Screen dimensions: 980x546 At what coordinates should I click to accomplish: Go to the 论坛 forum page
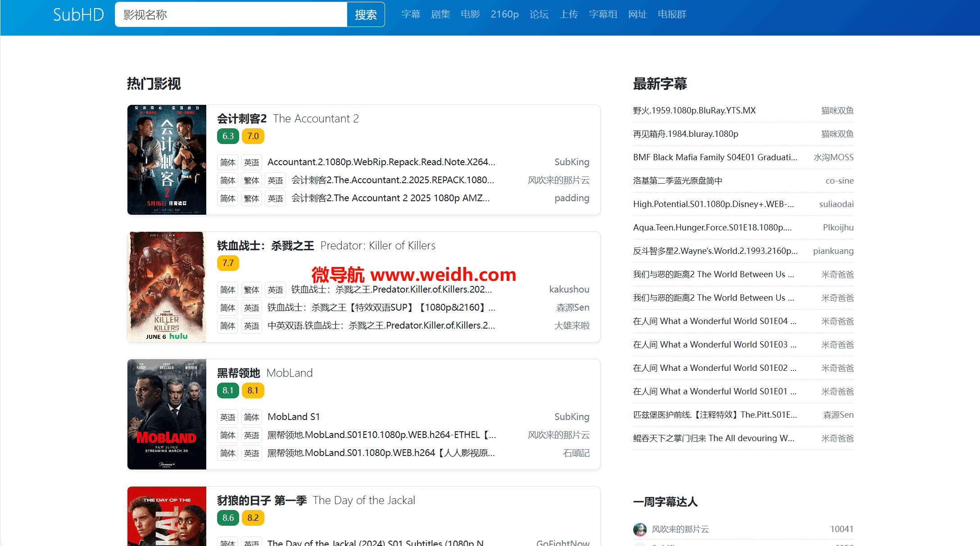pyautogui.click(x=539, y=14)
